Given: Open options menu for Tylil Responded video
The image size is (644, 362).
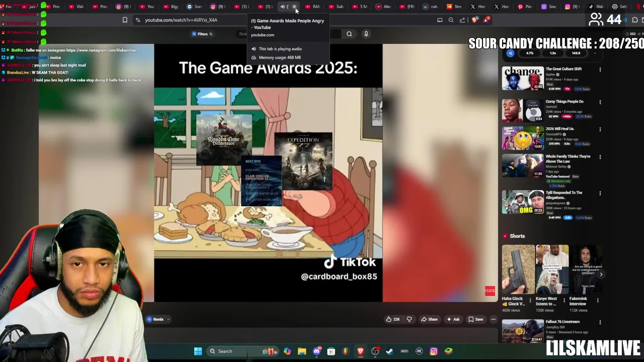Looking at the screenshot, I should [x=600, y=194].
